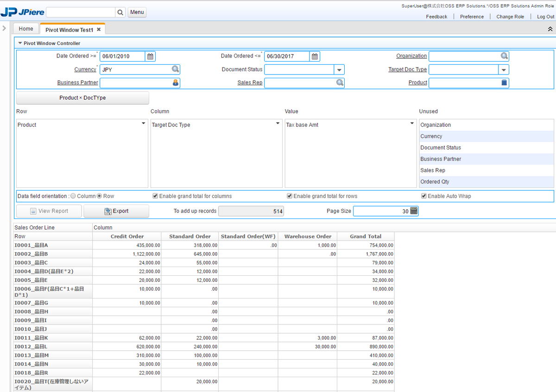Toggle Enable grand total for columns

(155, 196)
